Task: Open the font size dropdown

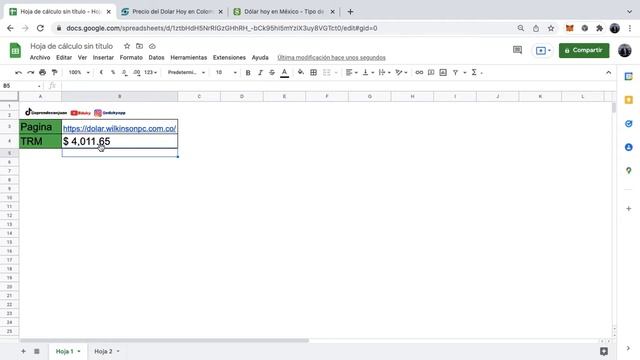Action: 226,72
